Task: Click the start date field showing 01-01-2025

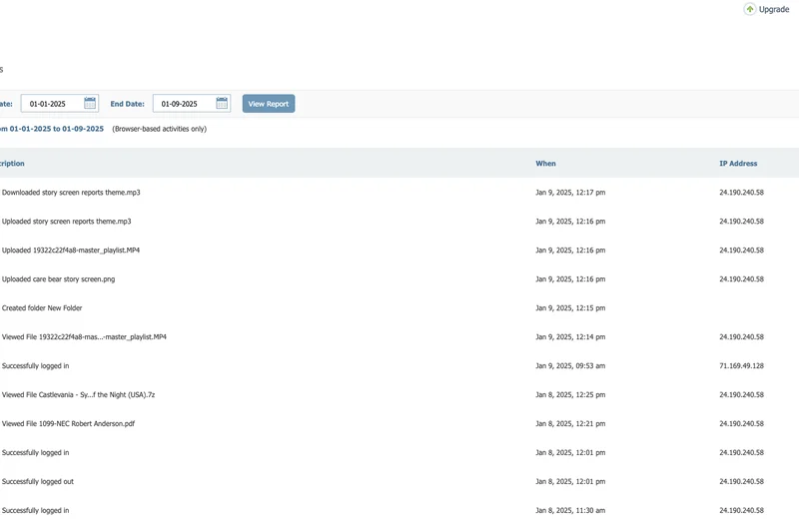Action: [x=50, y=104]
